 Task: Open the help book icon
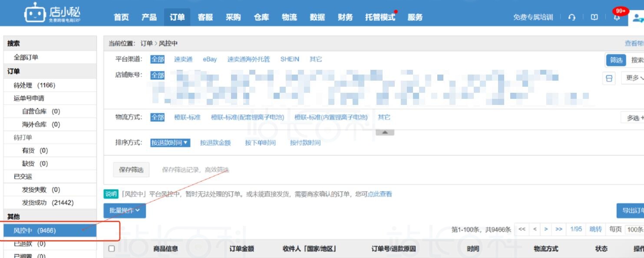[x=594, y=17]
